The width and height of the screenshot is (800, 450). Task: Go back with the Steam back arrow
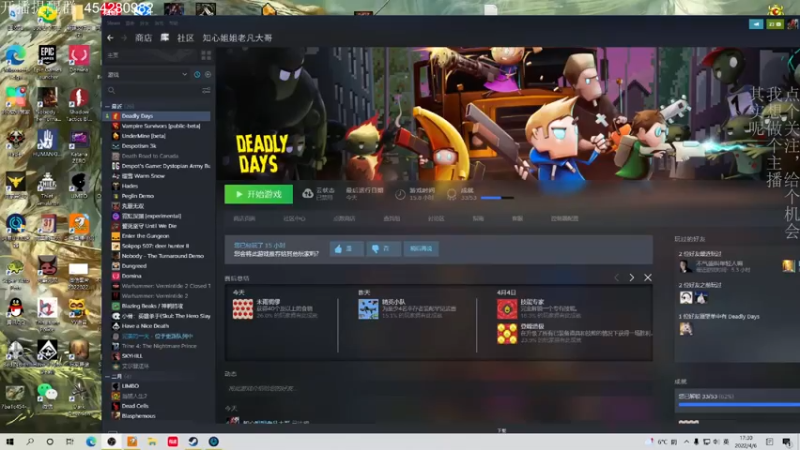pos(110,38)
